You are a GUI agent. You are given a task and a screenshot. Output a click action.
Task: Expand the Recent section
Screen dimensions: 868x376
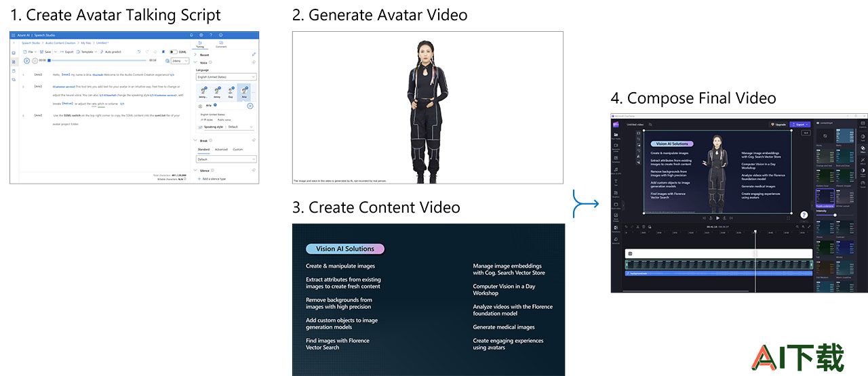(x=195, y=55)
